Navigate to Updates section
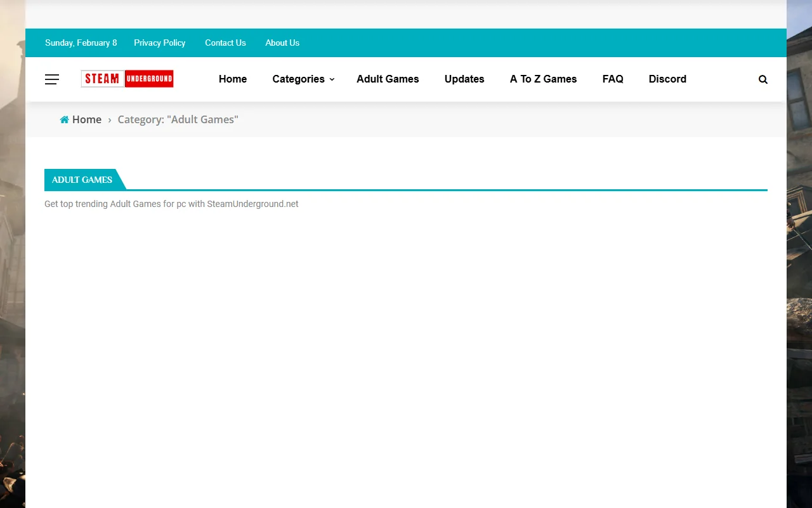The height and width of the screenshot is (508, 812). pyautogui.click(x=464, y=79)
